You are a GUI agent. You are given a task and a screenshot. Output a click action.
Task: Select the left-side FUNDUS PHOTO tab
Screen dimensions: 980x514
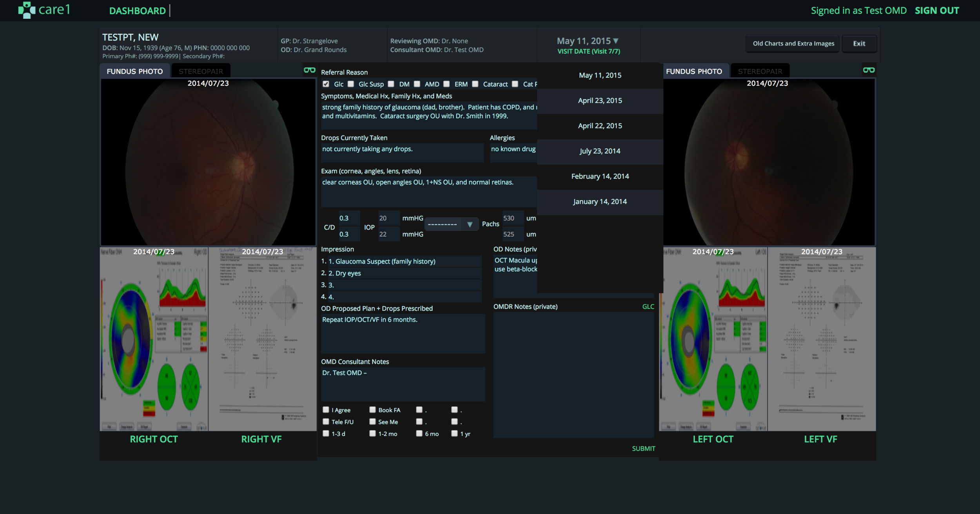pos(134,71)
